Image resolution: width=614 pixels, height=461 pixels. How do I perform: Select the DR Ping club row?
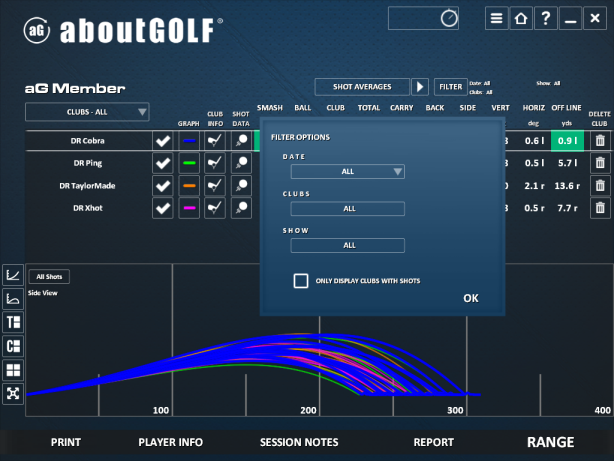pyautogui.click(x=88, y=163)
